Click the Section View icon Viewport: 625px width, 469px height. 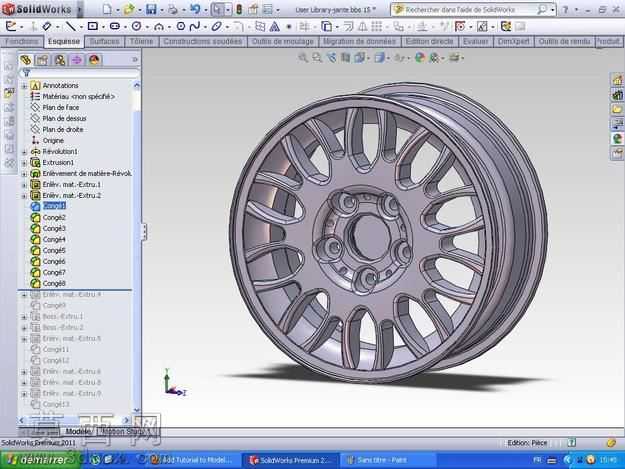coord(346,58)
